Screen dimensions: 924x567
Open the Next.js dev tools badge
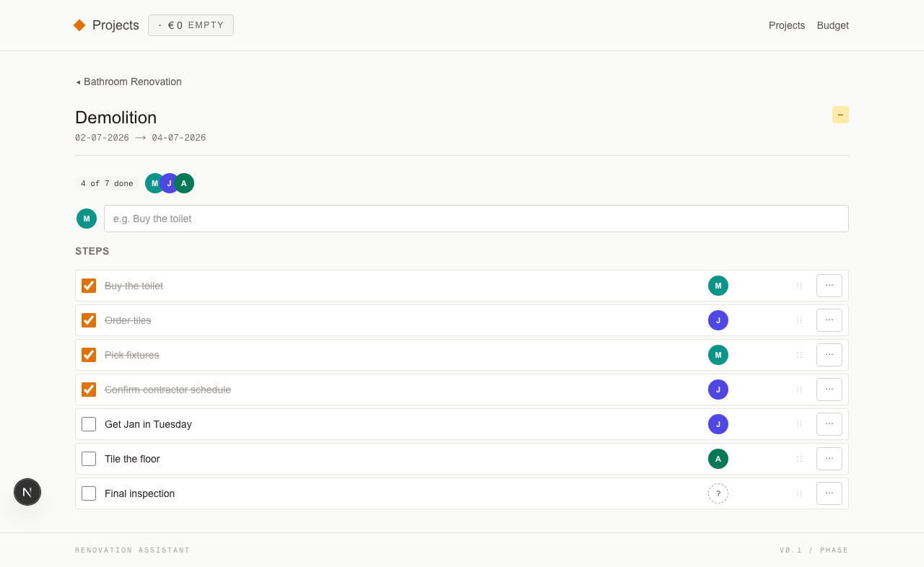point(27,492)
